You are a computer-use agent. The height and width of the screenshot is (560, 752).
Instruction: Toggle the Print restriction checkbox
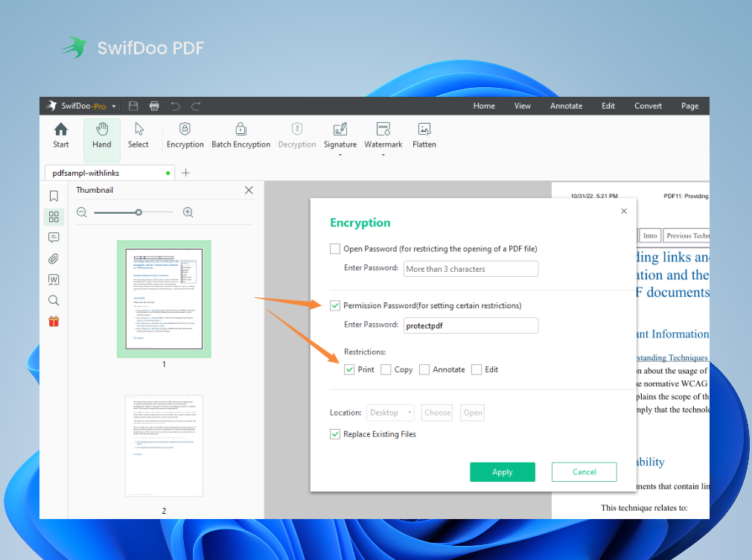(x=349, y=369)
